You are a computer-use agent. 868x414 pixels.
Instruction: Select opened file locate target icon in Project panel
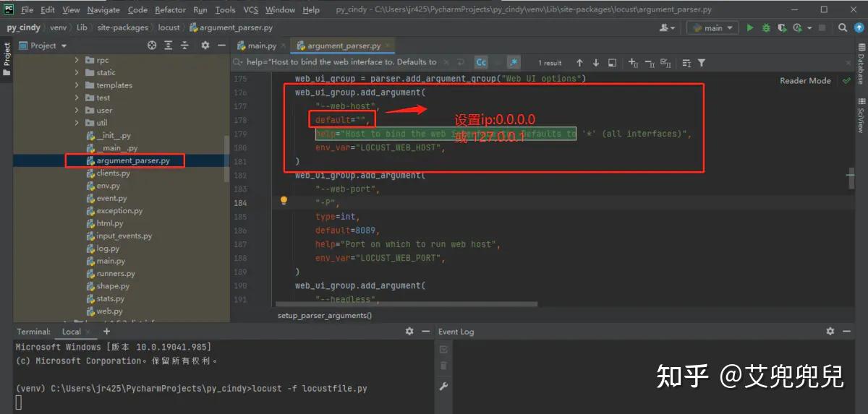point(152,46)
